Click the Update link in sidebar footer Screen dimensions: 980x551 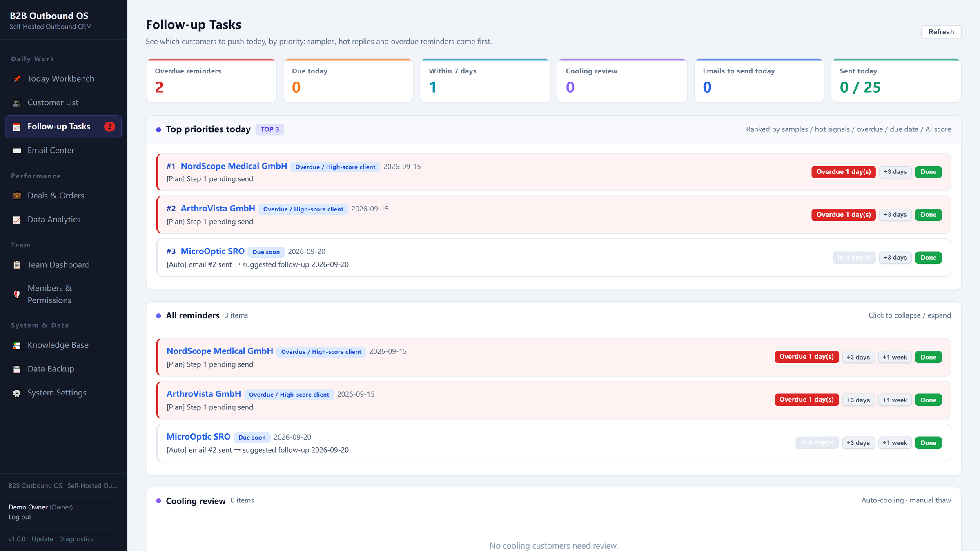[42, 539]
